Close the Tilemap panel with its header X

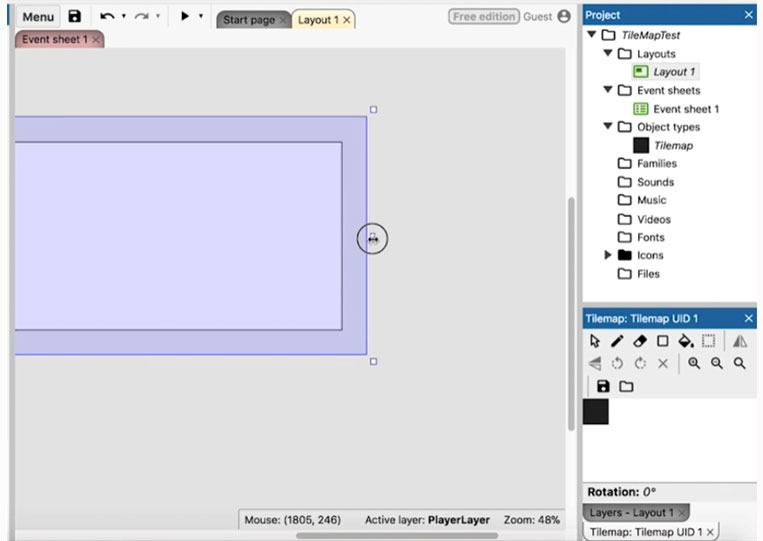point(748,318)
